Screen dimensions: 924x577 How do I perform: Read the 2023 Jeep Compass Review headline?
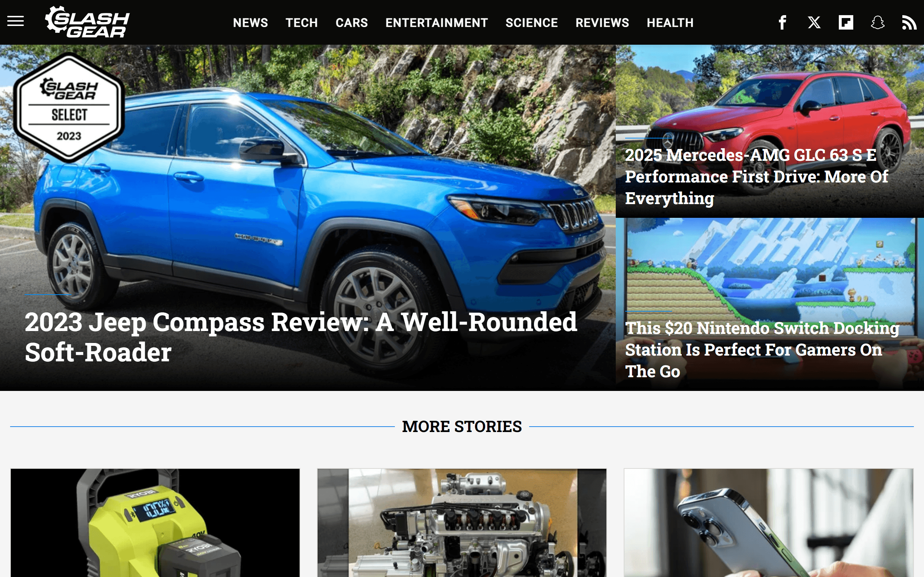[x=301, y=336]
